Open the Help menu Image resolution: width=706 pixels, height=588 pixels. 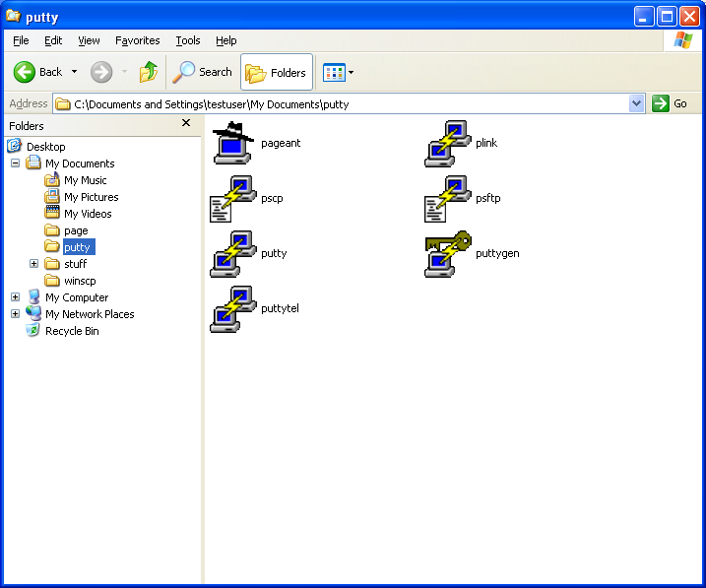pyautogui.click(x=226, y=40)
